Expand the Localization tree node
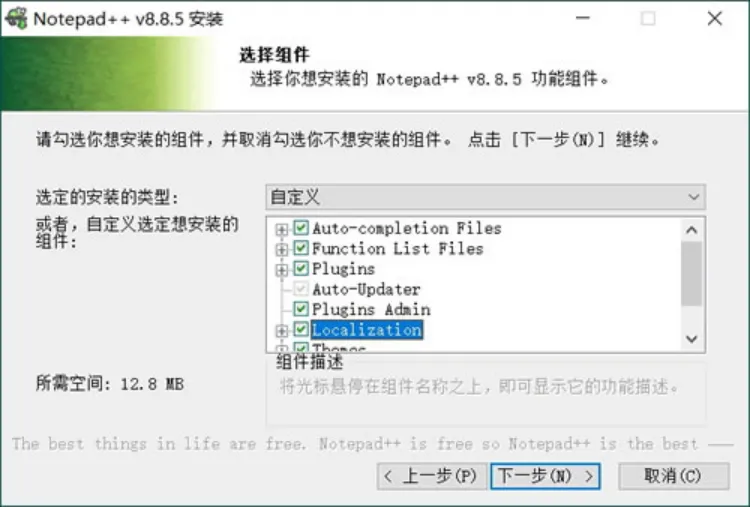Image resolution: width=750 pixels, height=507 pixels. coord(281,331)
